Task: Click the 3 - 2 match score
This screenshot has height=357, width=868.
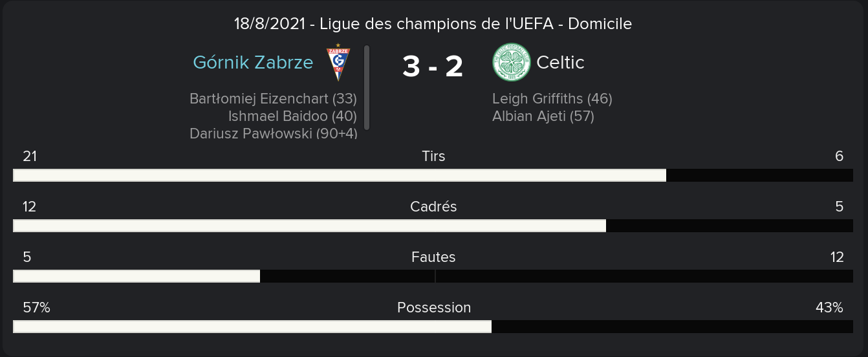Action: tap(433, 66)
